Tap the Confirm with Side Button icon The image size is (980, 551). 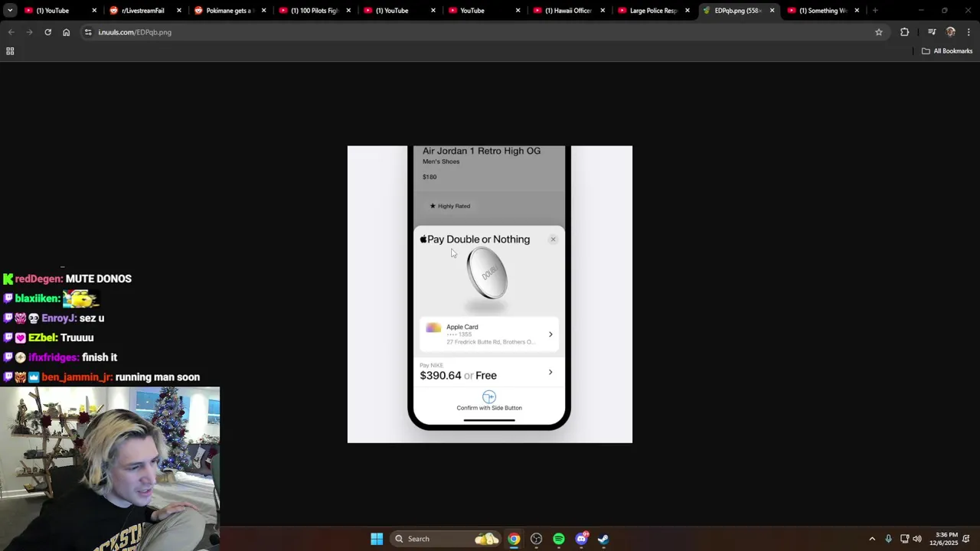[x=489, y=396]
